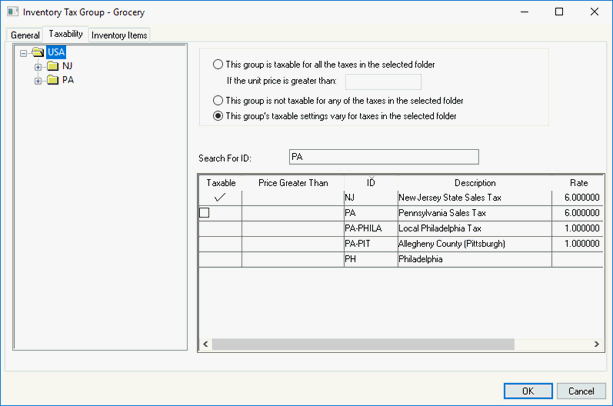The image size is (613, 406).
Task: Click the Description column header
Action: point(474,183)
